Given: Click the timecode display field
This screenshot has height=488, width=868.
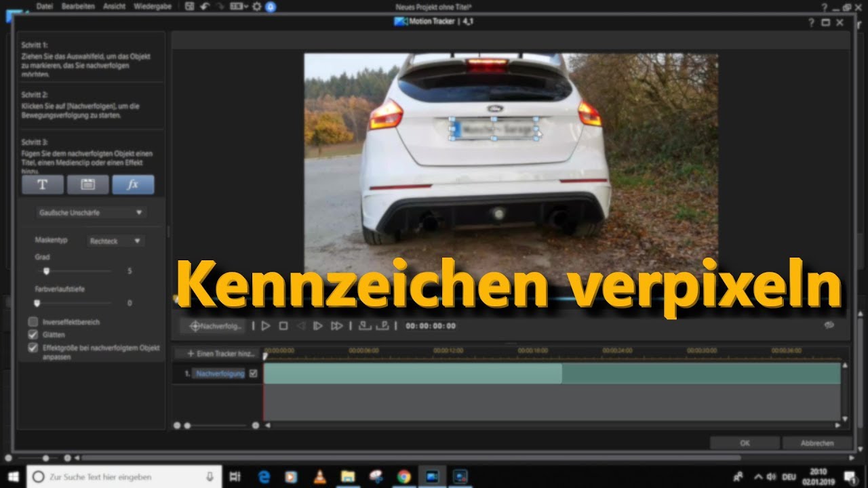Looking at the screenshot, I should (431, 326).
